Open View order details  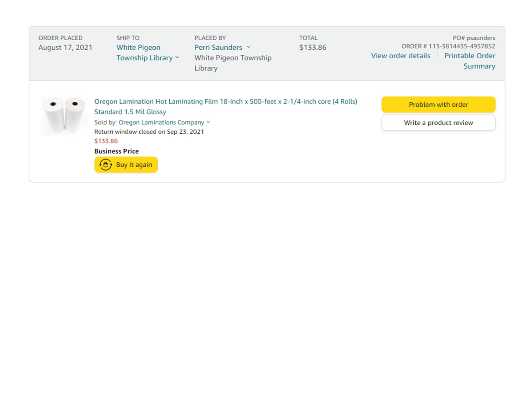[x=400, y=56]
